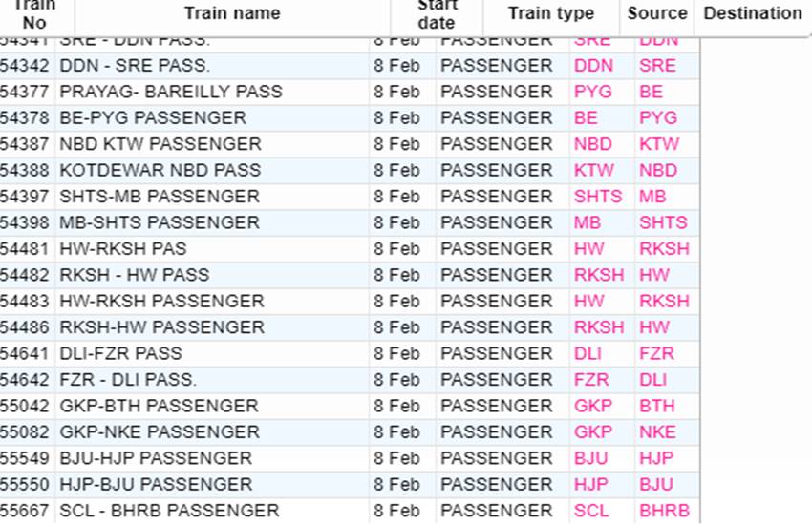Open source link DDN for train 54342
The height and width of the screenshot is (525, 812).
coord(593,66)
